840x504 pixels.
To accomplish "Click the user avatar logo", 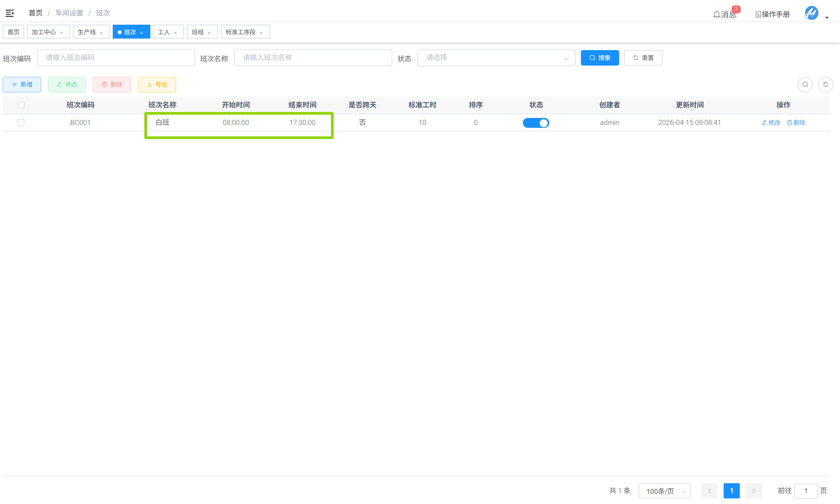I will pyautogui.click(x=811, y=13).
